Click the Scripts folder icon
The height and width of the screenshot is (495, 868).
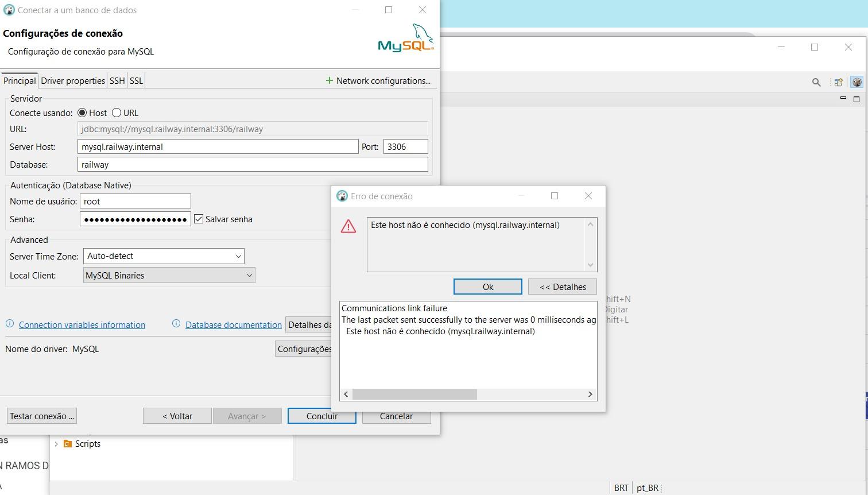(68, 443)
